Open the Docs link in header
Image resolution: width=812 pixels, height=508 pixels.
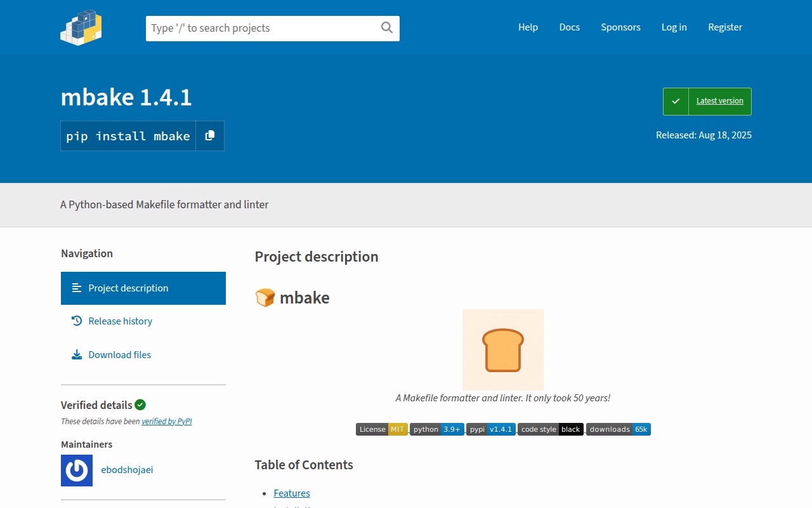coord(570,27)
